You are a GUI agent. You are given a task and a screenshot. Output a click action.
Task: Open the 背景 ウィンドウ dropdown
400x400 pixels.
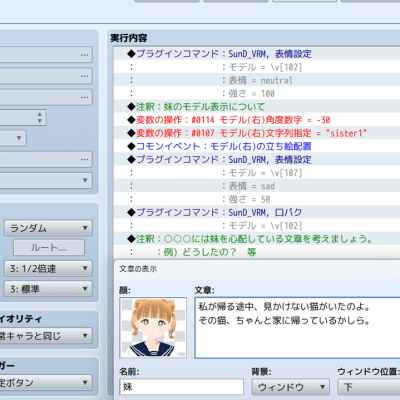click(x=290, y=387)
